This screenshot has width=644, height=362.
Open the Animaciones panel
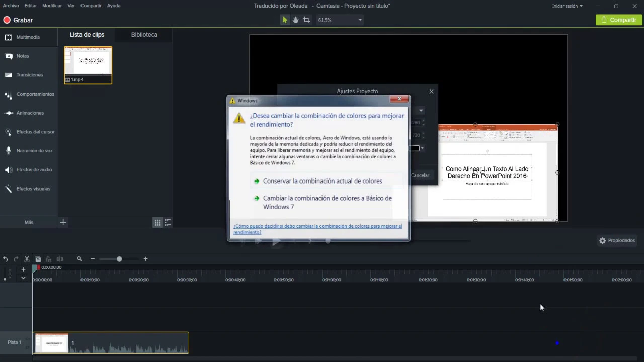(30, 113)
